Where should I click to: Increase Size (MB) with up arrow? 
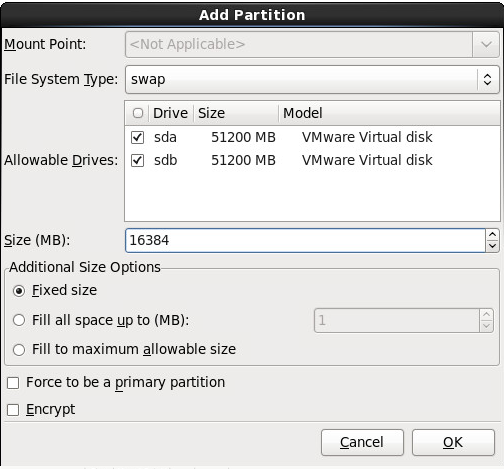(492, 235)
